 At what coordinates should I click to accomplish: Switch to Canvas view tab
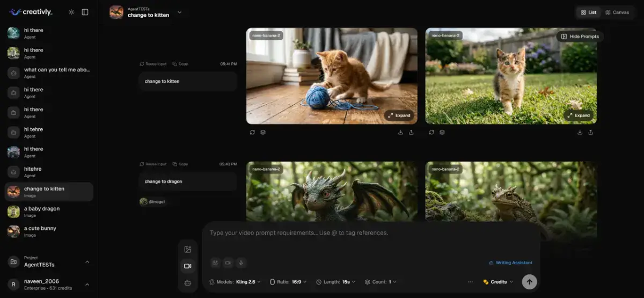pyautogui.click(x=617, y=12)
